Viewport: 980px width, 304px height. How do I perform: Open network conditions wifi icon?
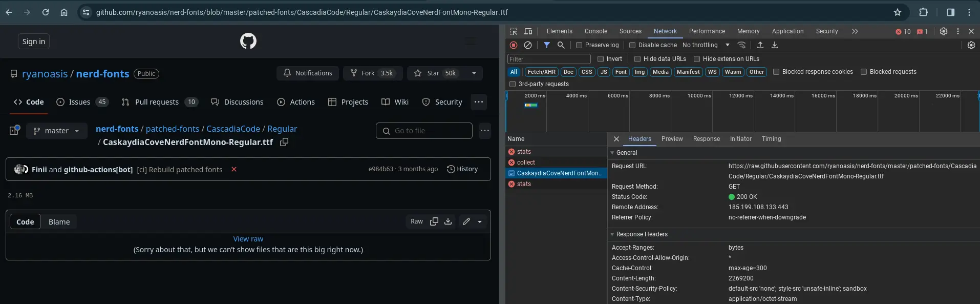point(741,45)
